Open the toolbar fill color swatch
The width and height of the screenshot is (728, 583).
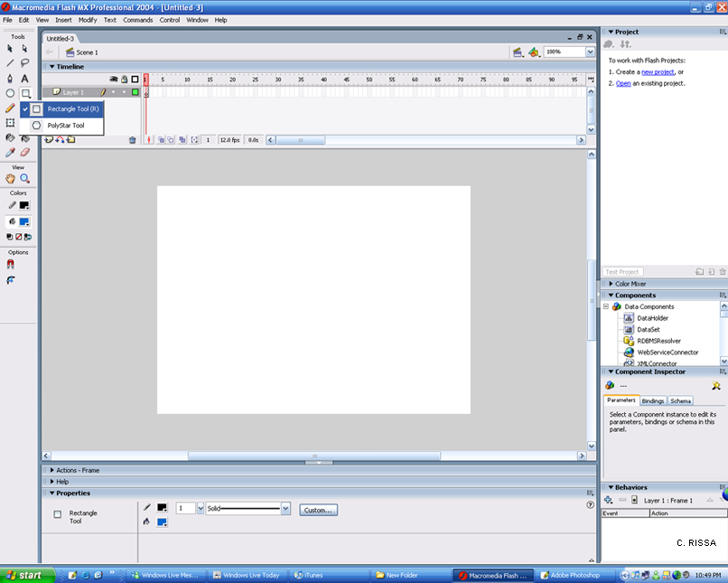(x=24, y=222)
